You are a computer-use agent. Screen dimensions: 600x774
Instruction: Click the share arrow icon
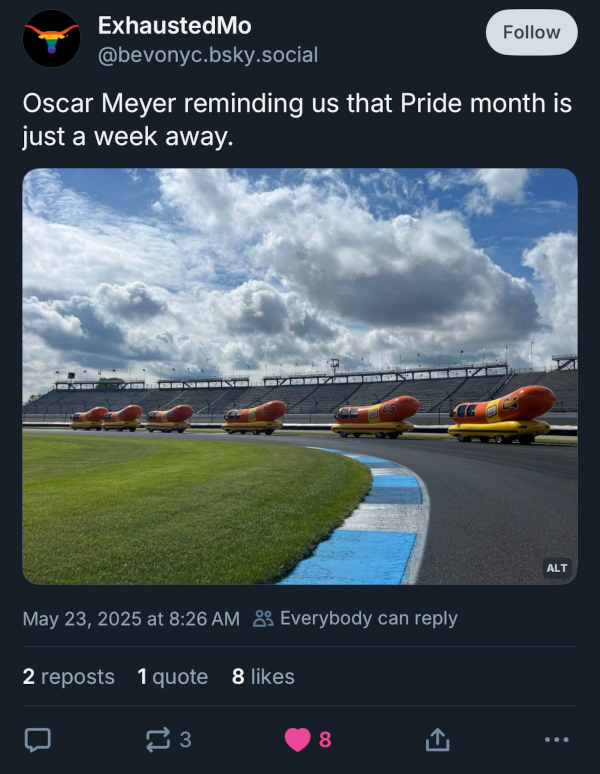pyautogui.click(x=436, y=739)
